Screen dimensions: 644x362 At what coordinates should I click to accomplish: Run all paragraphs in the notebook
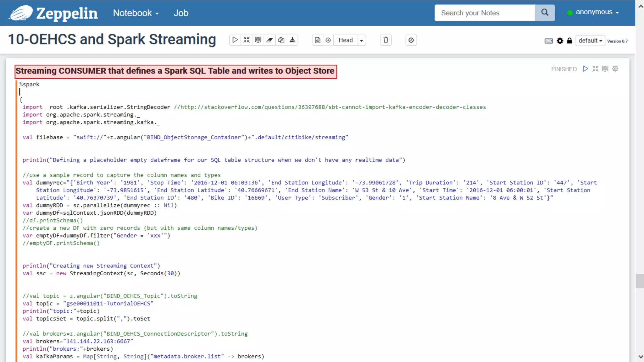[x=235, y=40]
